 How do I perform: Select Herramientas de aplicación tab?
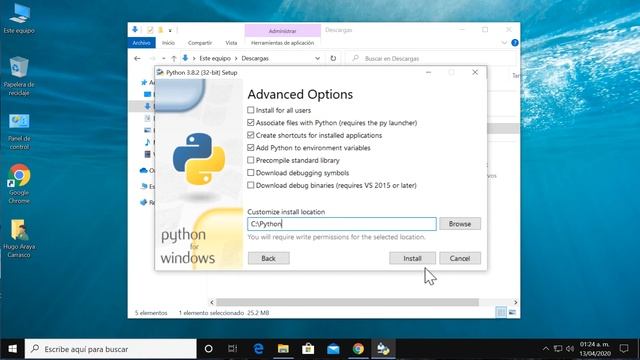pyautogui.click(x=282, y=43)
